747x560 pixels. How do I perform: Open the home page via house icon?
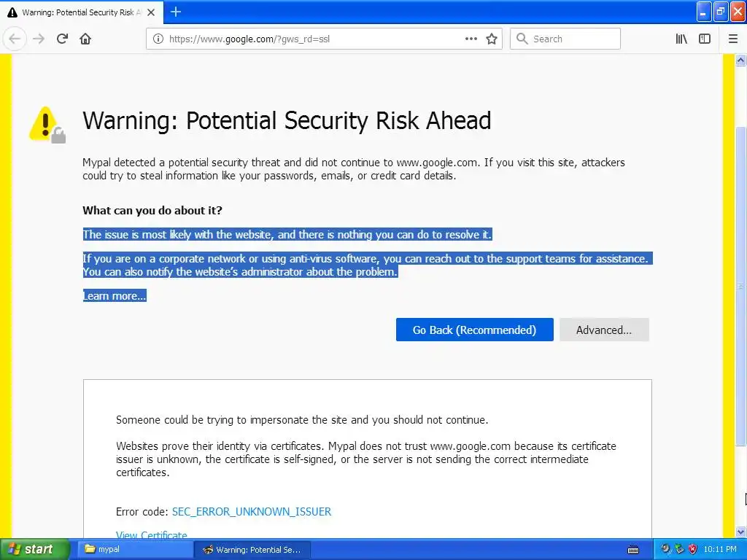[85, 39]
